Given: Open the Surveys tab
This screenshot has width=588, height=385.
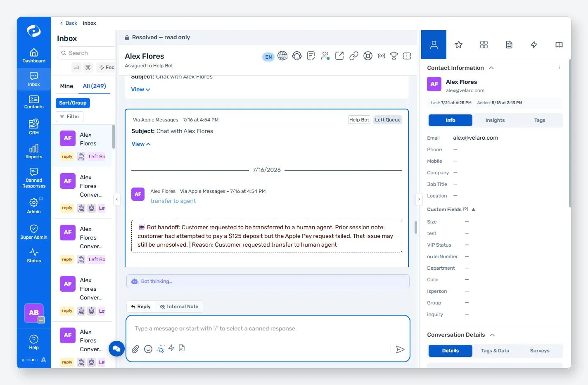Looking at the screenshot, I should click(540, 351).
